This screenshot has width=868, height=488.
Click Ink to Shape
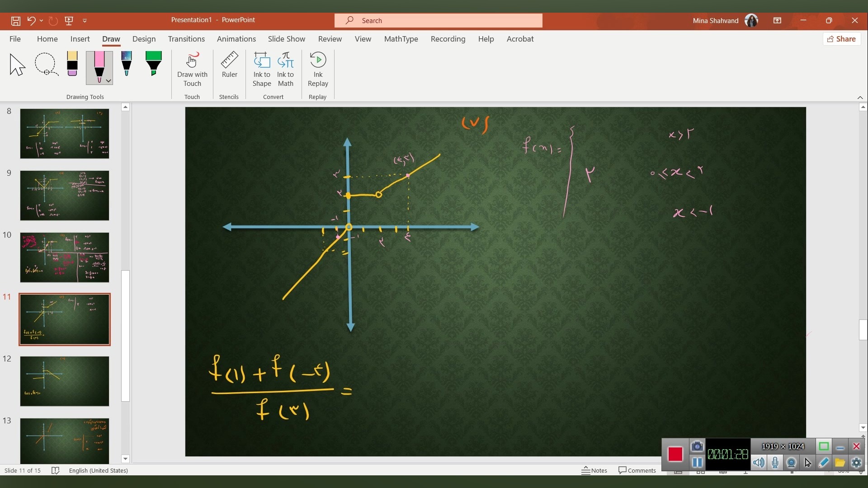(x=261, y=69)
